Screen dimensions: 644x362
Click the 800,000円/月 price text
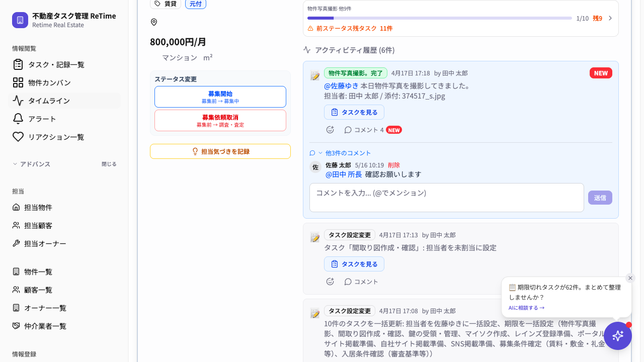[x=178, y=42]
